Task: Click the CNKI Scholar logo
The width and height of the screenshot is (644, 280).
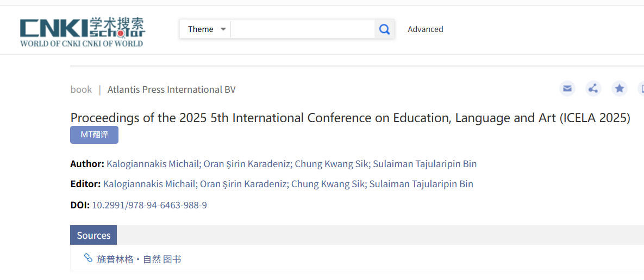Action: [83, 32]
